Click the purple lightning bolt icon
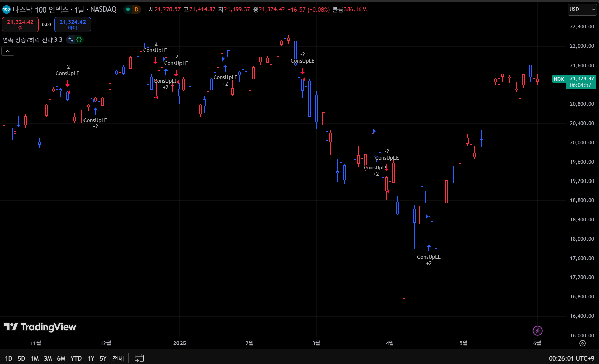599x364 pixels. [537, 331]
